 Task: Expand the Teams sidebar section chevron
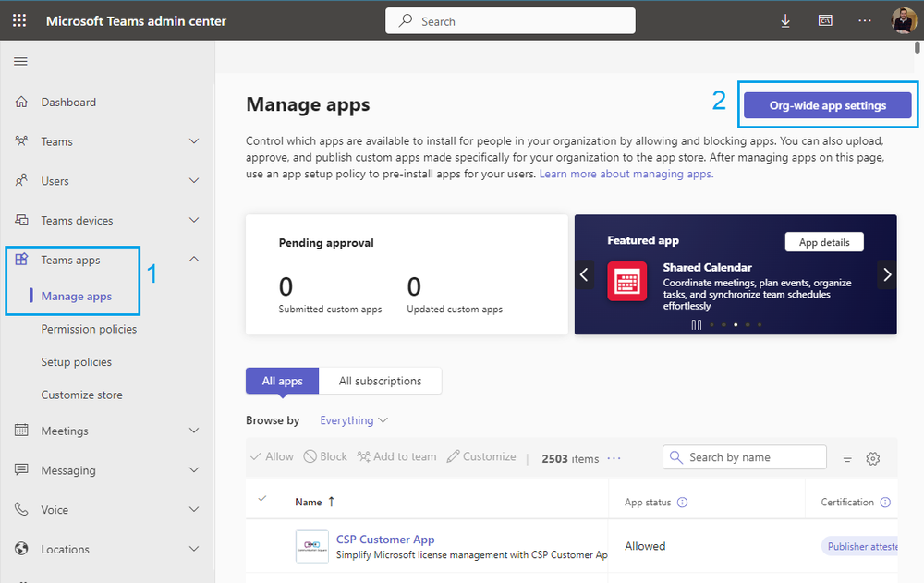point(194,140)
